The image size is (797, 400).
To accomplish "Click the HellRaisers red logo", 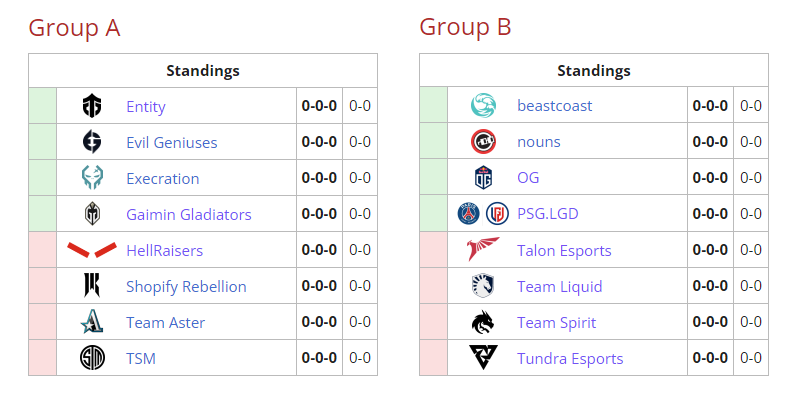I will [x=92, y=250].
